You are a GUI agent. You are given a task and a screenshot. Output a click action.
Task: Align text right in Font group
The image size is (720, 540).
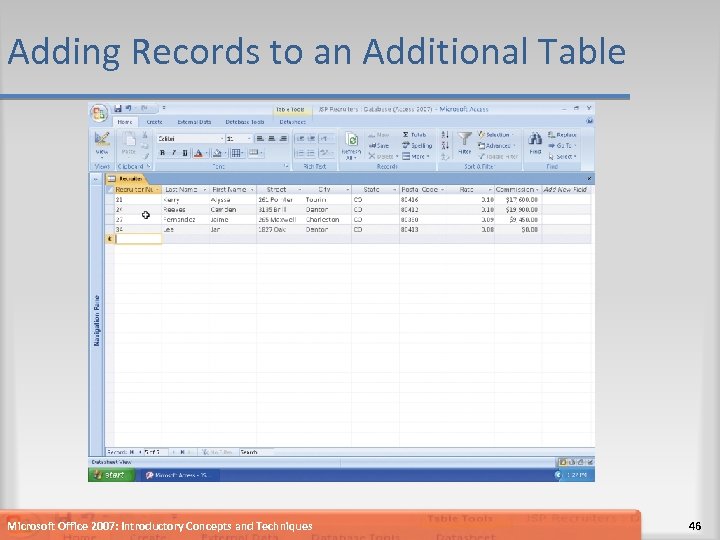[x=283, y=138]
